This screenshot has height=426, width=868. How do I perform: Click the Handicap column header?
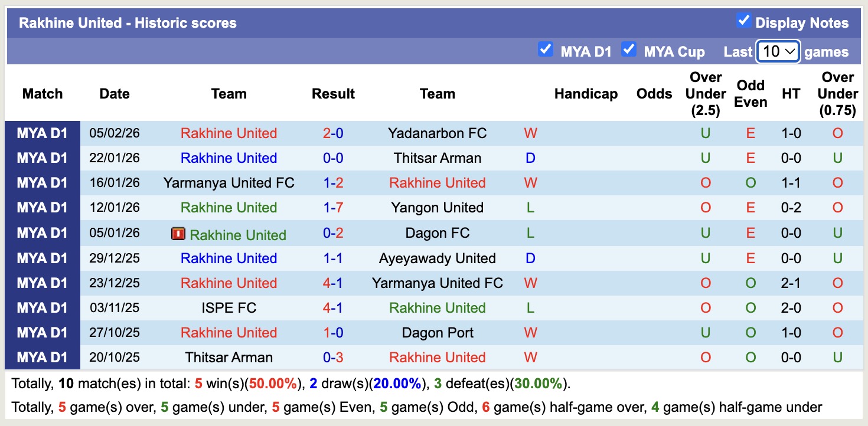point(586,93)
